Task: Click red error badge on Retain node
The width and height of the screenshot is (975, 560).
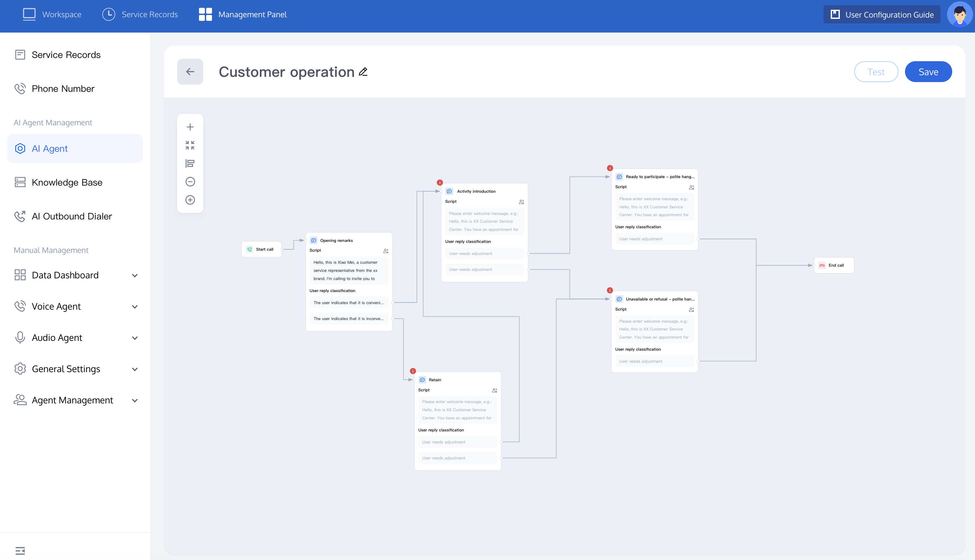Action: (x=413, y=371)
